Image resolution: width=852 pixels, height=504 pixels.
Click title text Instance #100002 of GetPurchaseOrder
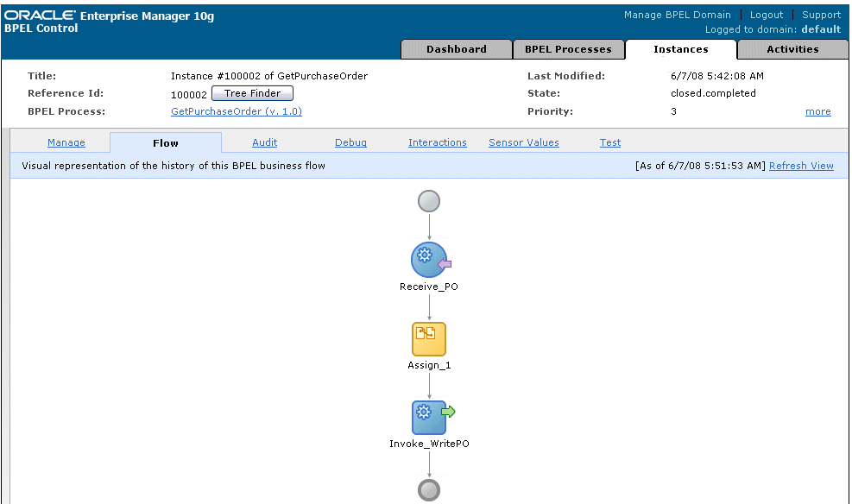269,76
